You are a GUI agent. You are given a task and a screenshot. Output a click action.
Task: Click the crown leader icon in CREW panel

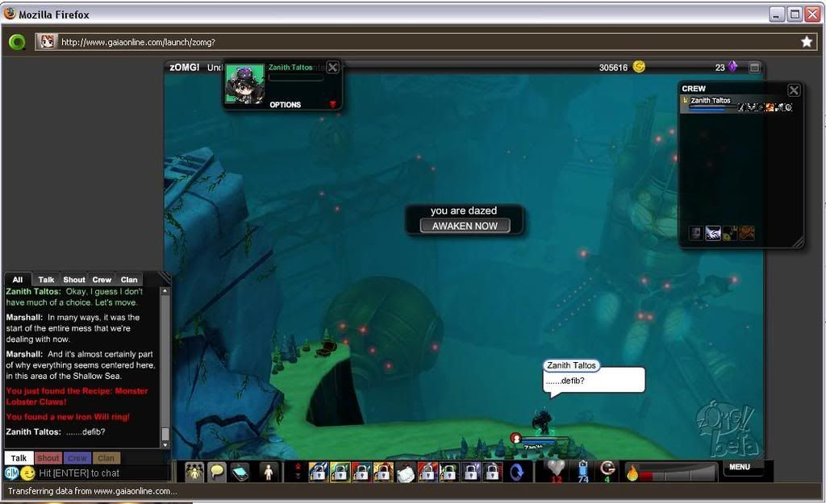click(x=729, y=233)
